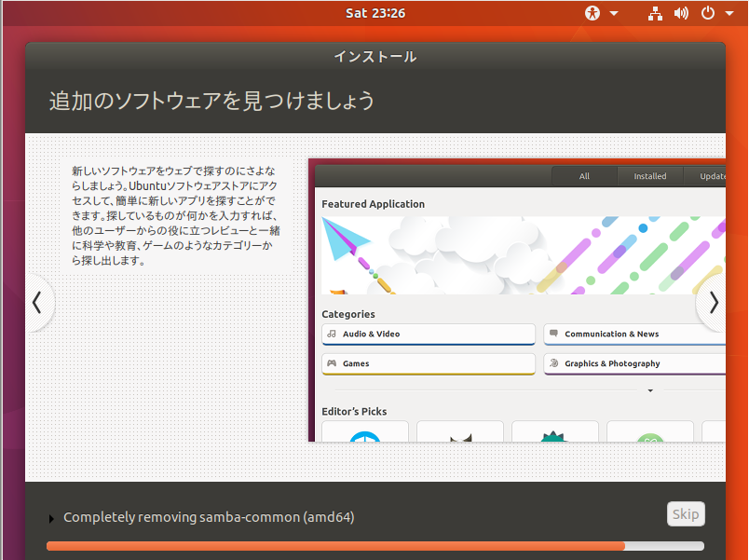Click the window title "インストール"
Viewport: 749px width, 560px height.
point(375,57)
